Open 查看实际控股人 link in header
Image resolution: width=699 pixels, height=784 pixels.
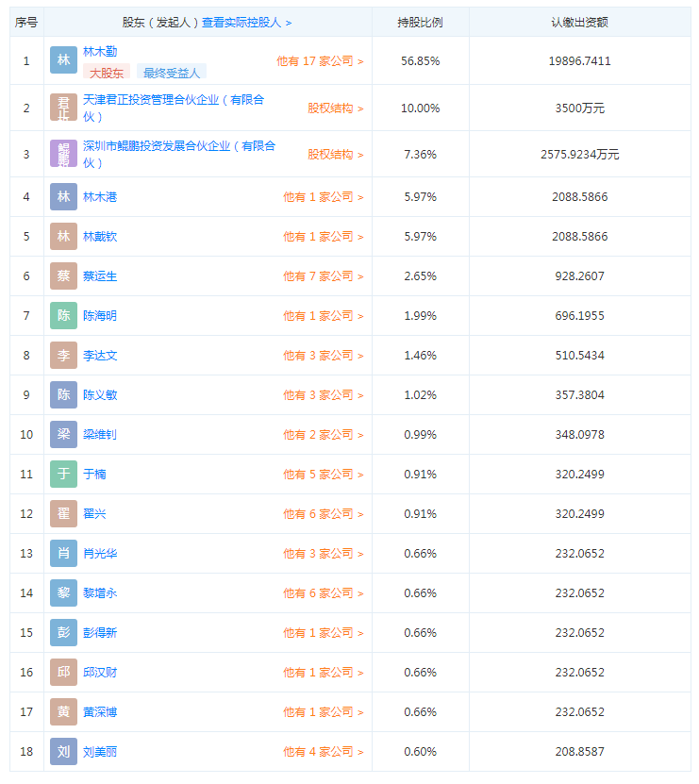246,22
